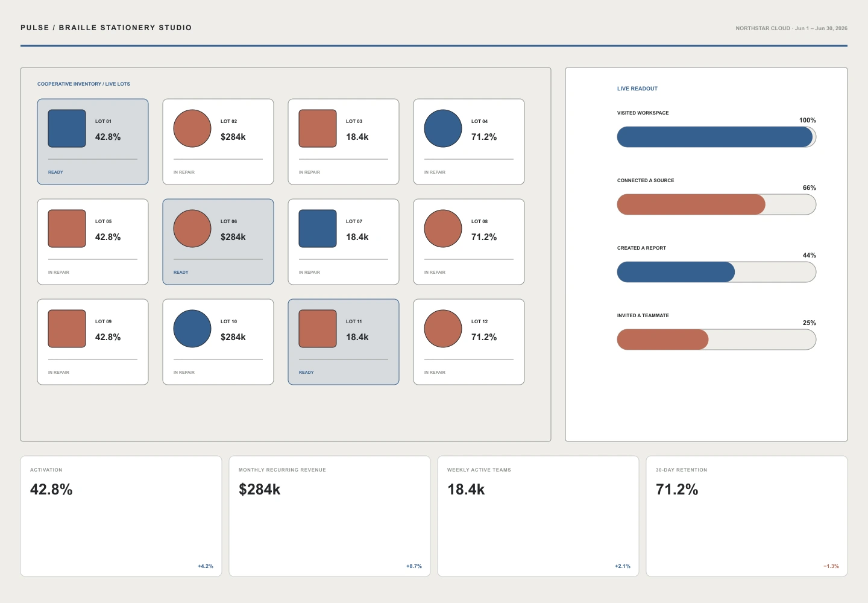Click the 71.2% value in LOT 08
Image resolution: width=868 pixels, height=603 pixels.
[x=484, y=237]
